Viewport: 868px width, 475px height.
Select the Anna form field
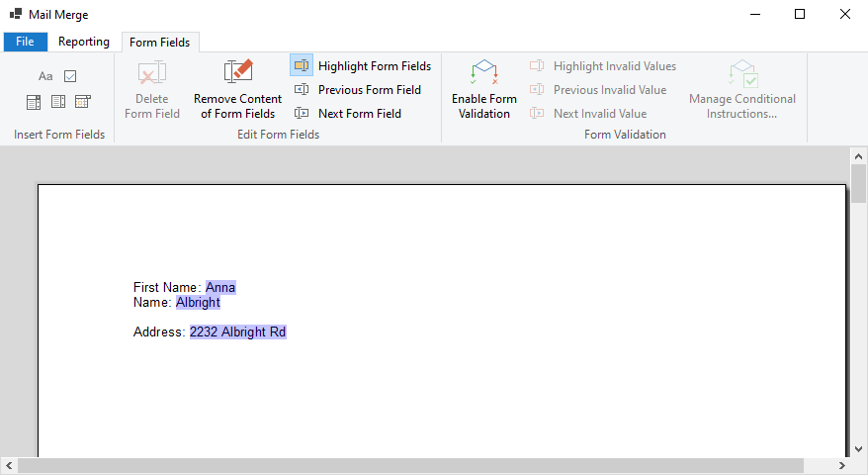(x=220, y=287)
